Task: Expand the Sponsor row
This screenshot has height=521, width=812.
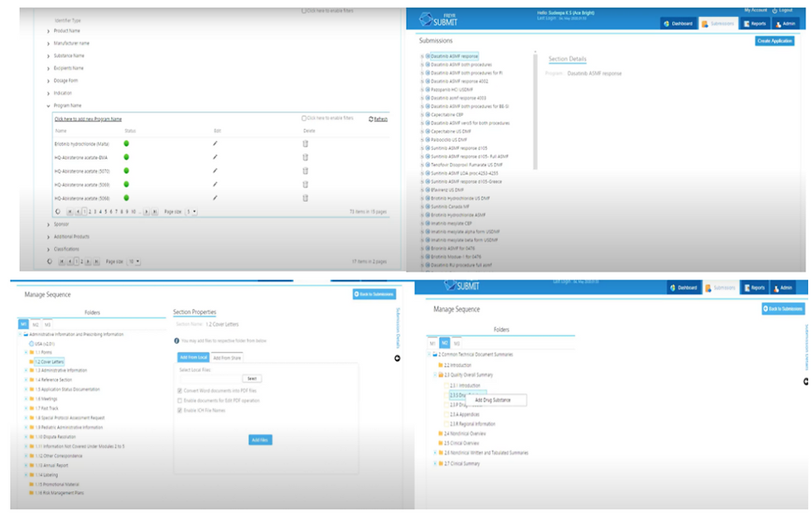Action: tap(48, 224)
